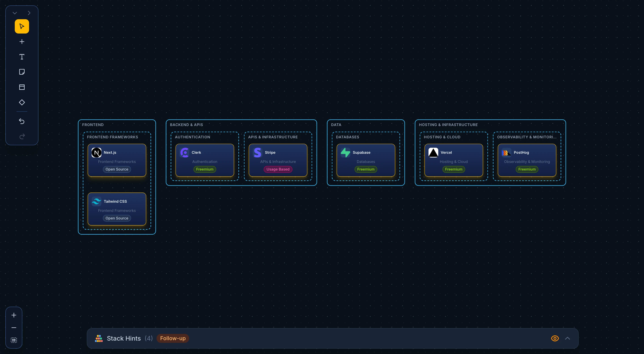Zoom in on the canvas
The image size is (644, 354).
pyautogui.click(x=14, y=315)
